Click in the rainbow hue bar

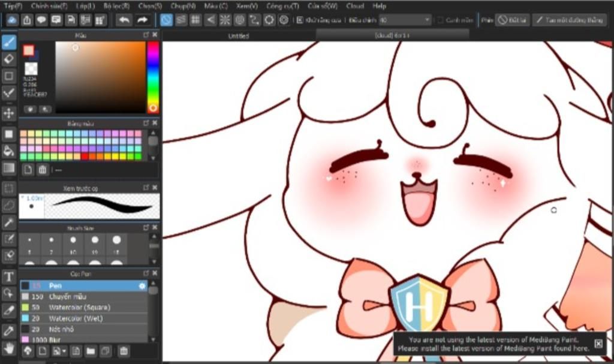pos(153,77)
